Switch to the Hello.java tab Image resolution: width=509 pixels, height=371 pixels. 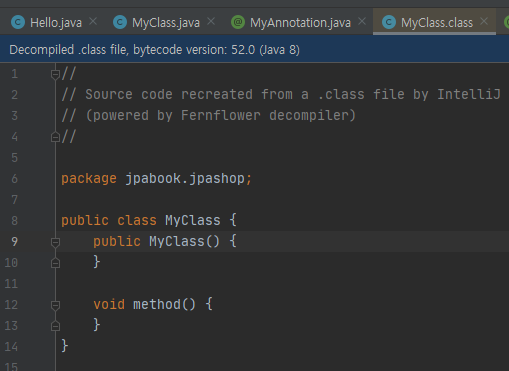point(56,23)
